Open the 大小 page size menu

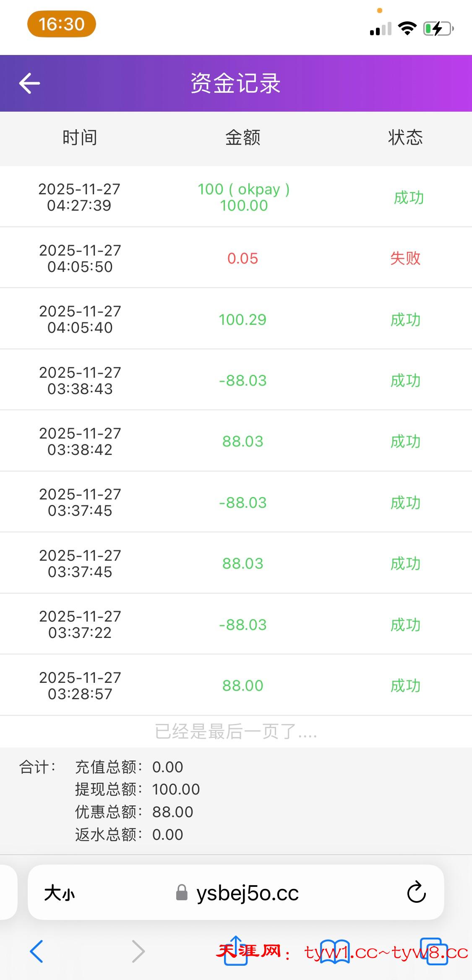tap(60, 893)
